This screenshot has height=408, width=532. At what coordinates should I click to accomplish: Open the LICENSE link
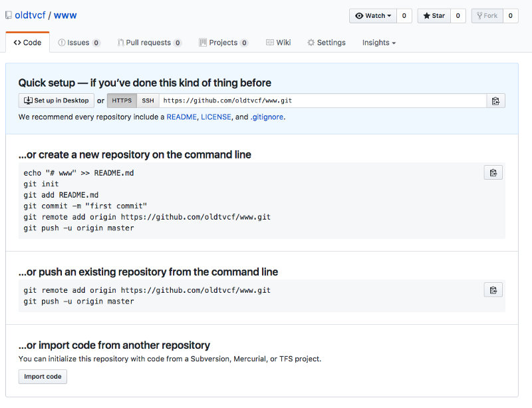coord(216,117)
